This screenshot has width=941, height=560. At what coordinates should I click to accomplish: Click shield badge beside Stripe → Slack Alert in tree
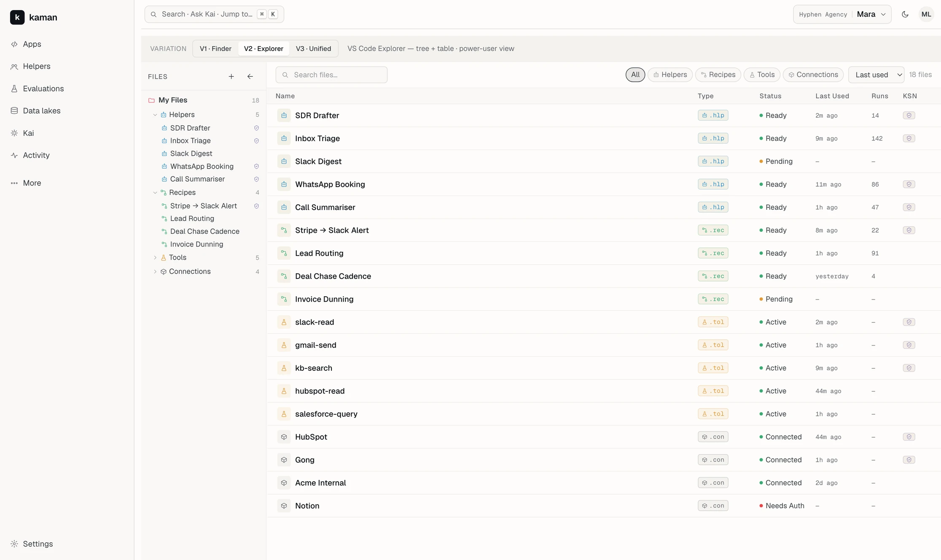point(256,206)
